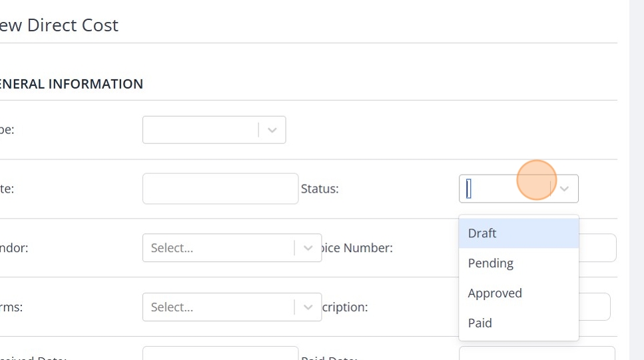Image resolution: width=644 pixels, height=360 pixels.
Task: Expand the Terms Select... dropdown
Action: tap(232, 307)
